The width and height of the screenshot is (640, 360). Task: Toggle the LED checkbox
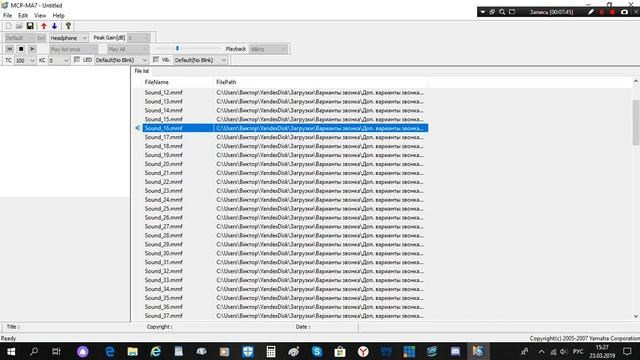point(77,60)
